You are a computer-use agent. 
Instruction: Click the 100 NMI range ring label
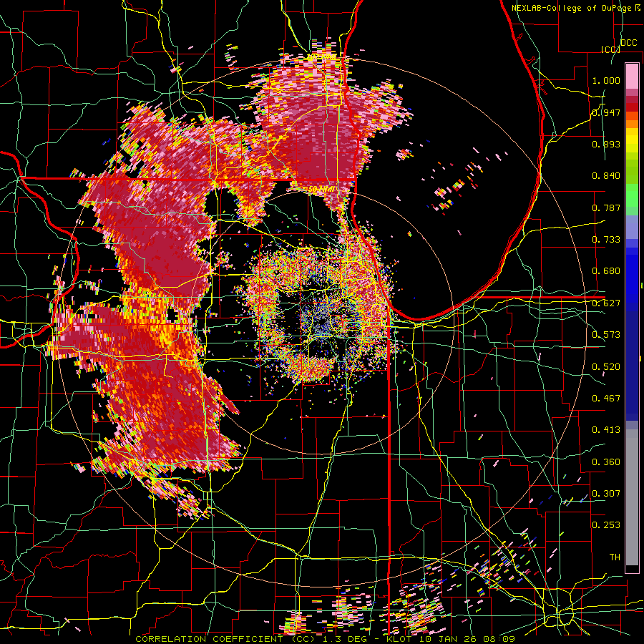point(321,57)
